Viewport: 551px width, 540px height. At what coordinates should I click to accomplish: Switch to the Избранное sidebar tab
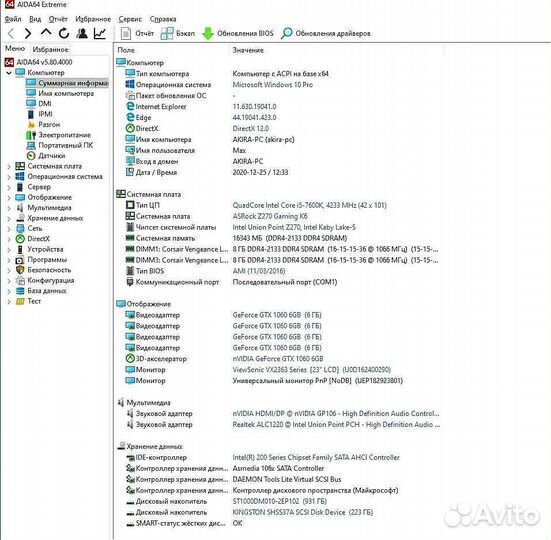(x=50, y=50)
